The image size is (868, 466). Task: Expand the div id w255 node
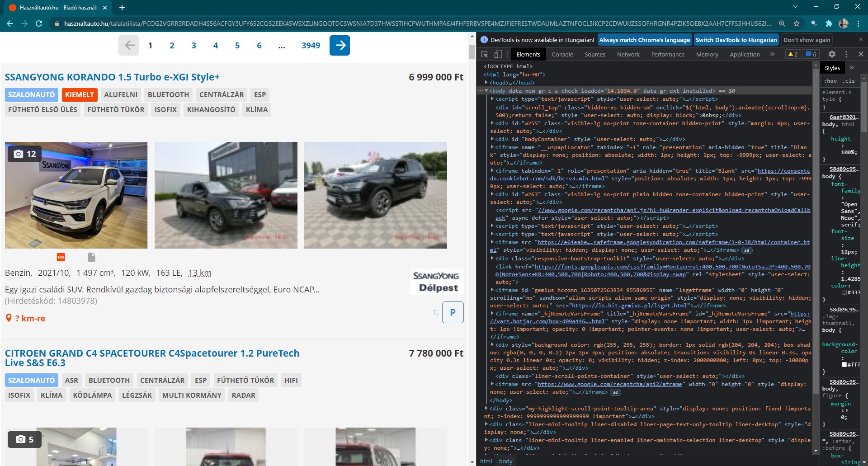pos(492,123)
